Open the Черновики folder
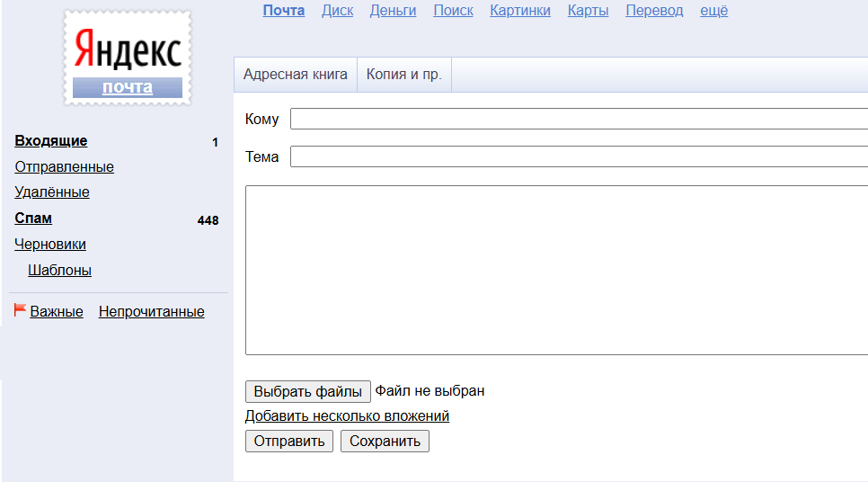 (50, 245)
